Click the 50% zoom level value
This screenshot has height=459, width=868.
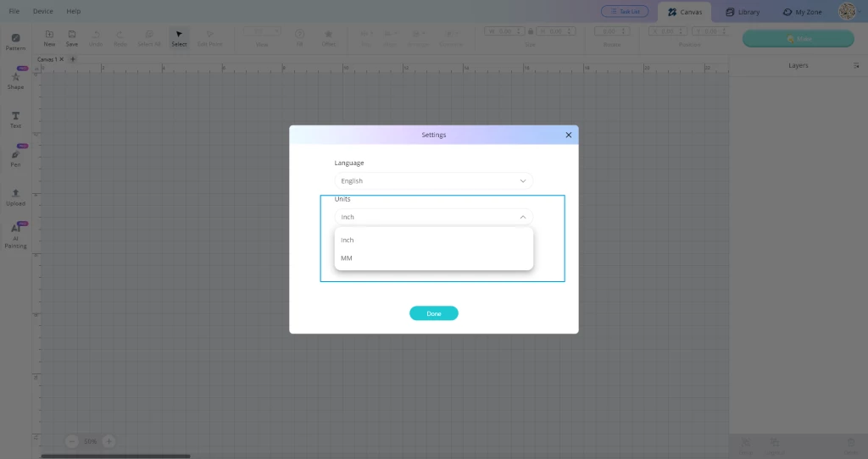click(x=90, y=441)
